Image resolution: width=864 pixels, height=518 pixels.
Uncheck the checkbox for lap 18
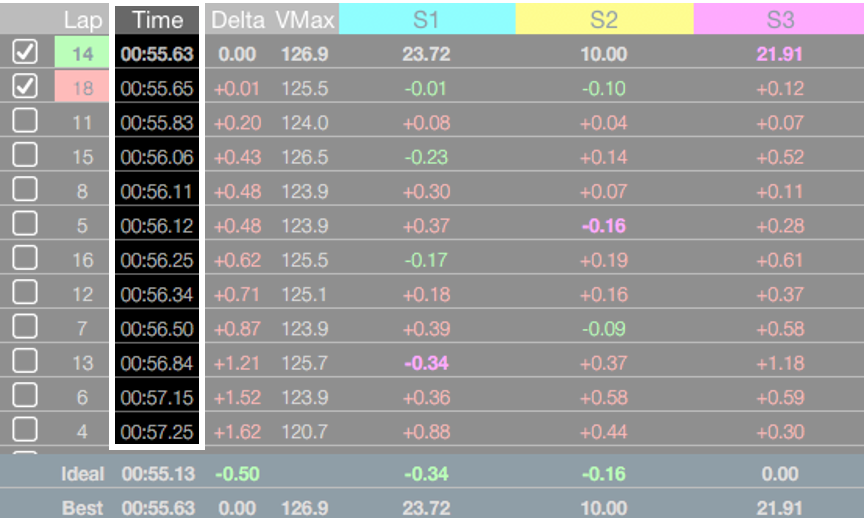(x=25, y=87)
